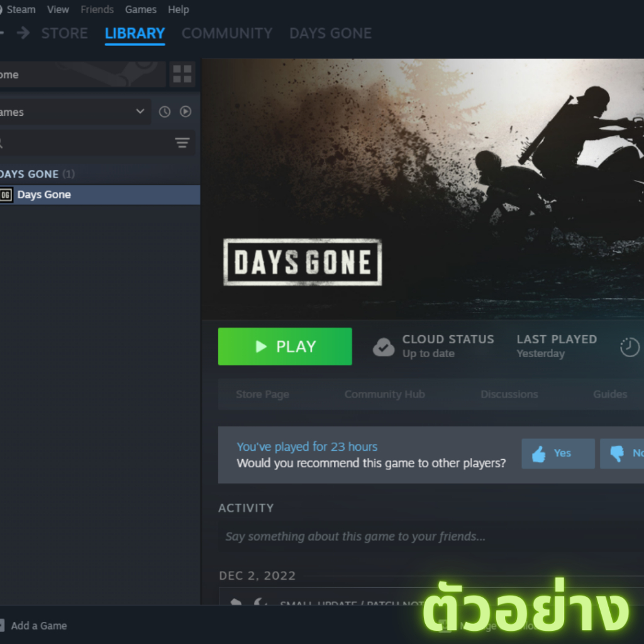Click the forward navigation arrow

coord(23,33)
